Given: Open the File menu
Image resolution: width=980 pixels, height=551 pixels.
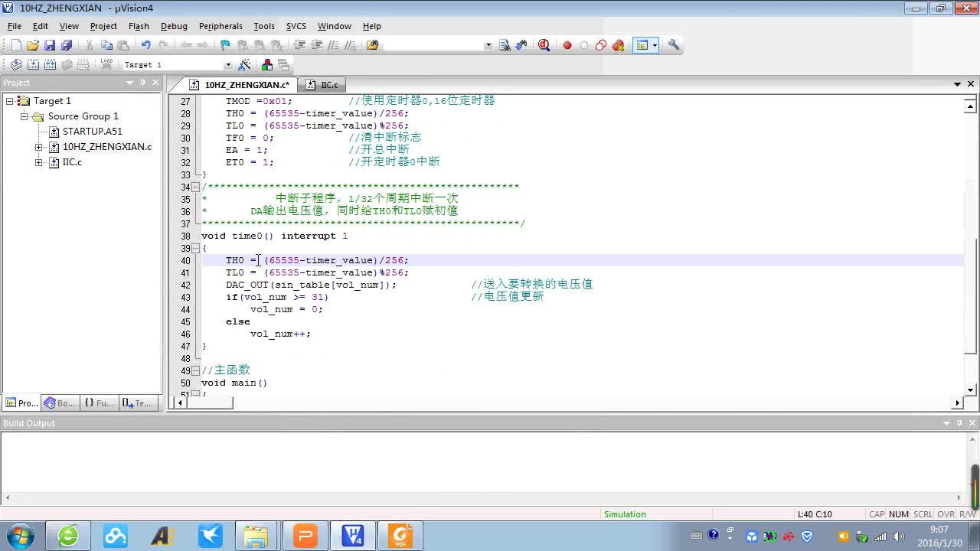Looking at the screenshot, I should click(15, 26).
